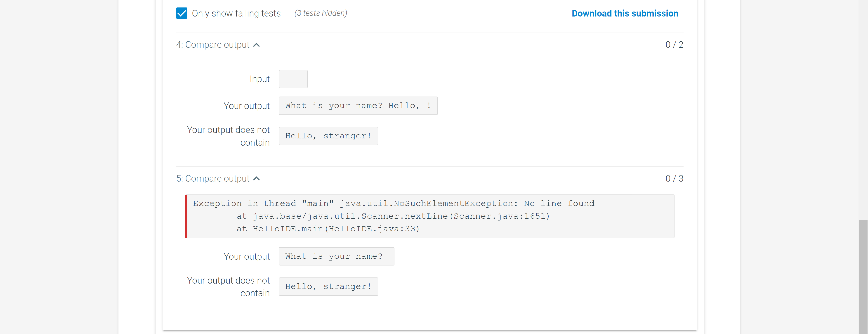The height and width of the screenshot is (334, 868).
Task: Select the 'What is your name? Hello, !' output box
Action: [358, 106]
